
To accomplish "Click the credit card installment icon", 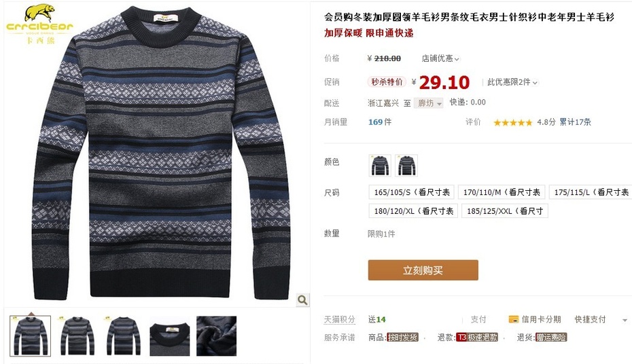I will 514,319.
